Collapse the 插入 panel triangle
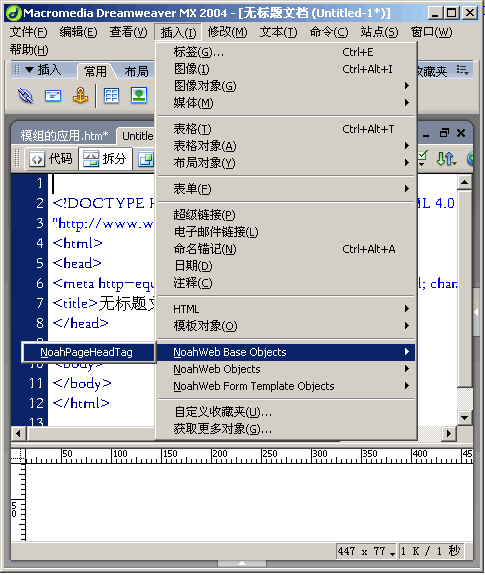Viewport: 485px width, 575px height. point(29,69)
